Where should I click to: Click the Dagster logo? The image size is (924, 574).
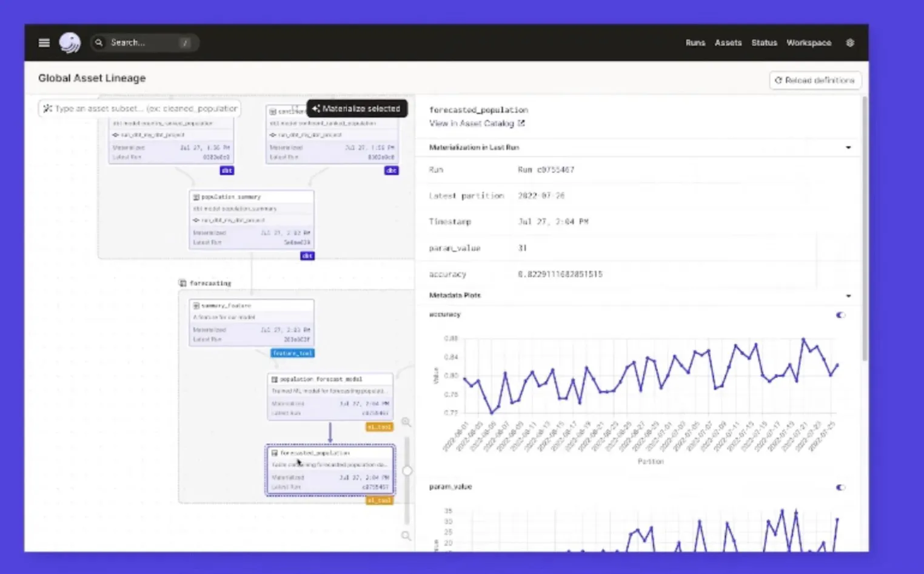tap(70, 42)
